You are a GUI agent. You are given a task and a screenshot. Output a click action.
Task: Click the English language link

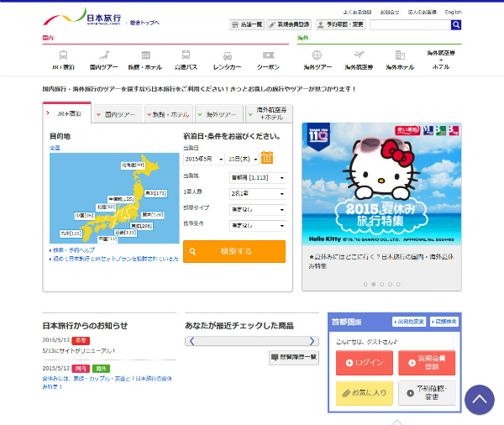point(453,13)
